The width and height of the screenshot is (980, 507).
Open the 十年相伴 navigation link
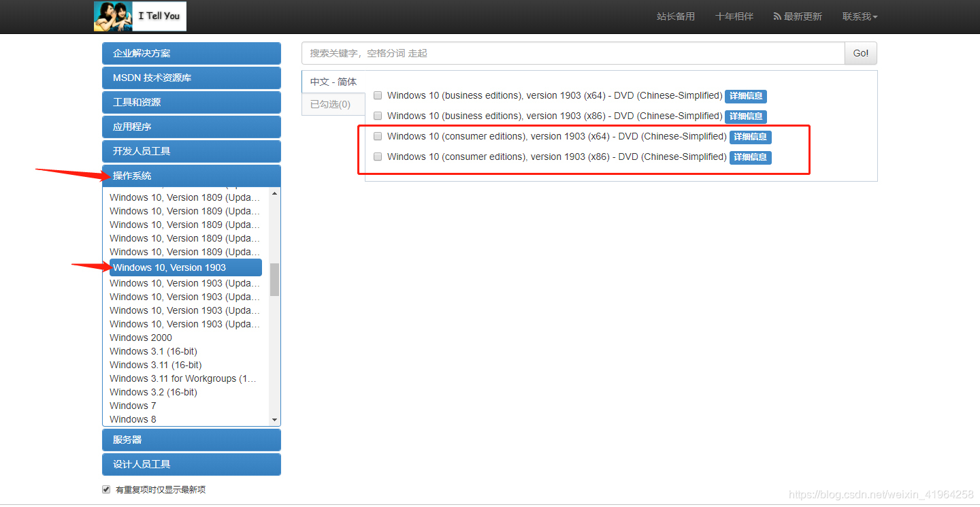(734, 16)
